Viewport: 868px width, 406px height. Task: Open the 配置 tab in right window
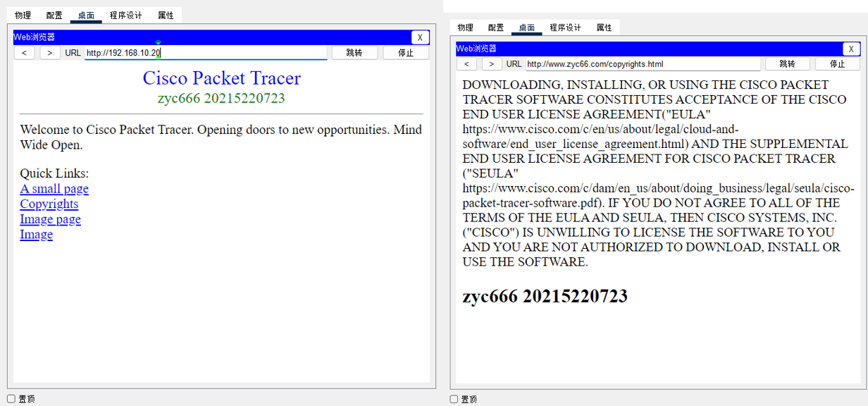click(496, 27)
